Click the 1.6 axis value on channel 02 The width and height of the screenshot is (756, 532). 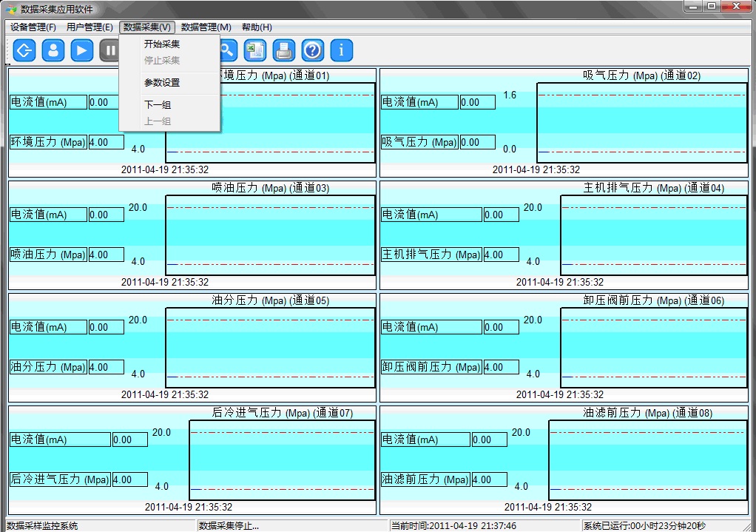510,95
